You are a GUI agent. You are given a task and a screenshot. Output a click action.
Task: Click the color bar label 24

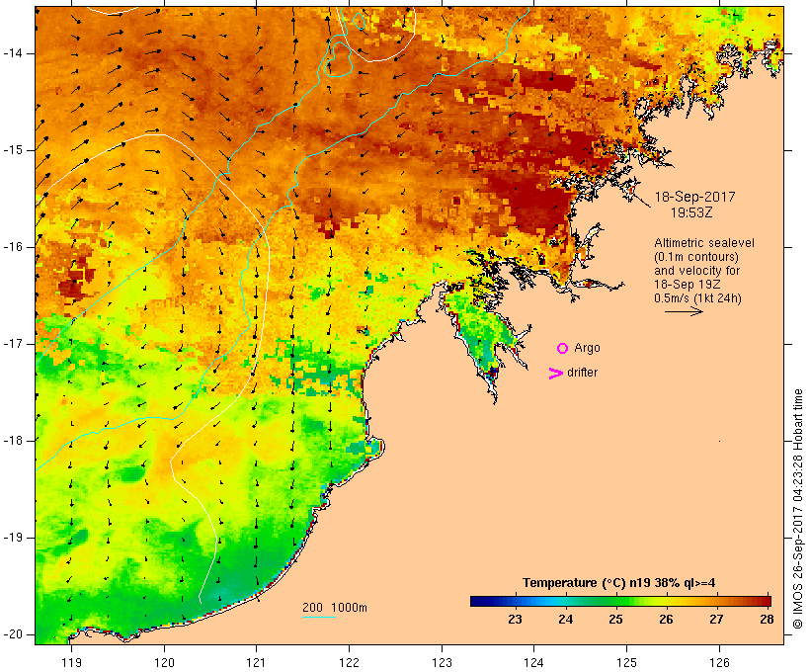565,620
